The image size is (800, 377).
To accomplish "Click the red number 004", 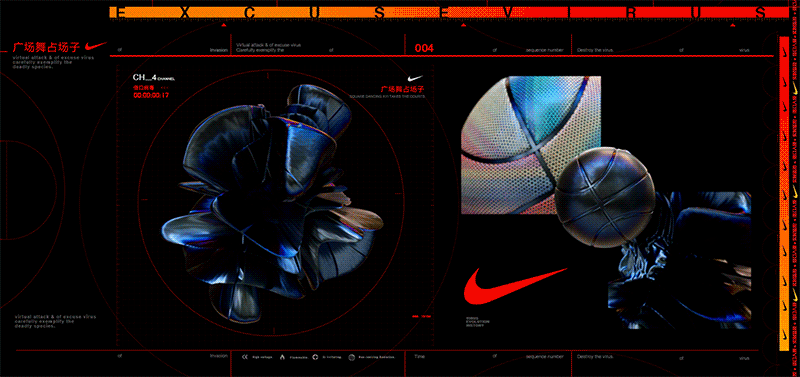I will (x=424, y=48).
